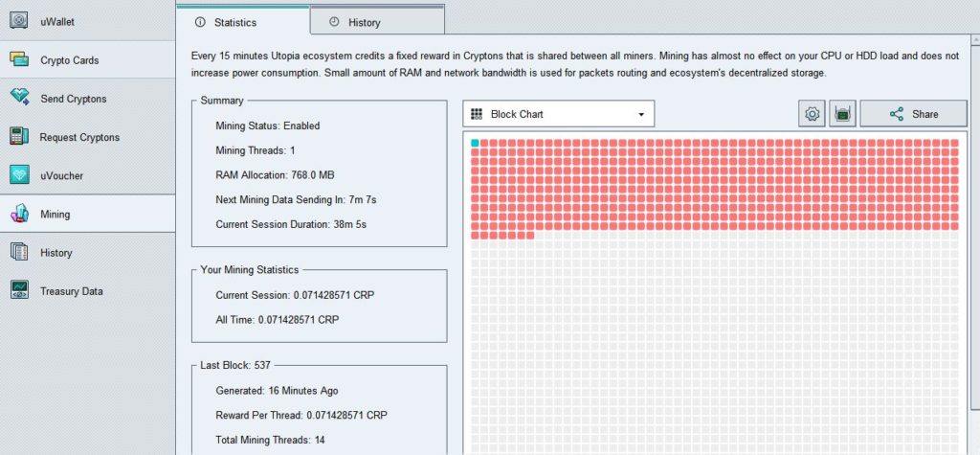This screenshot has width=980, height=455.
Task: Click the teal current block square
Action: (475, 143)
